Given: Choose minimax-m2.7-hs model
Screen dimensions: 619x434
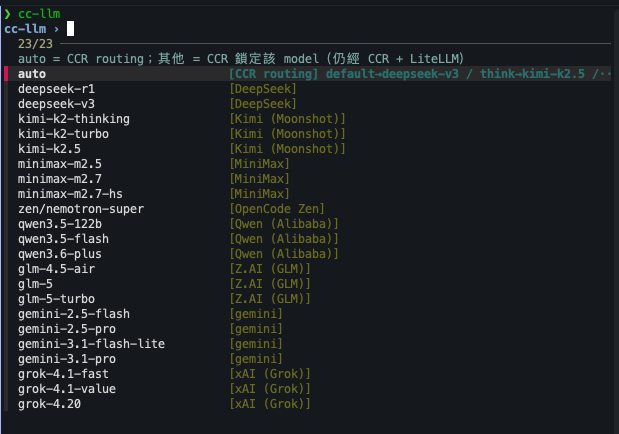Looking at the screenshot, I should [x=310, y=194].
